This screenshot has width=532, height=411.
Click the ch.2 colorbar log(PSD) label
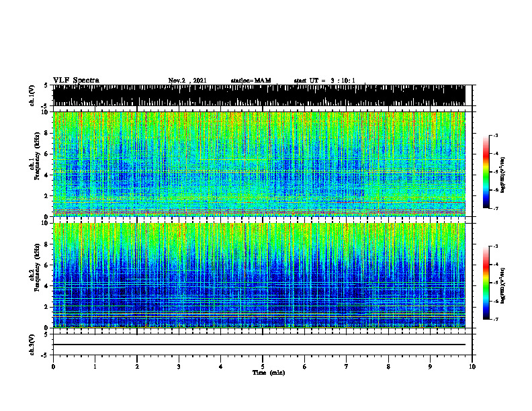coord(502,285)
